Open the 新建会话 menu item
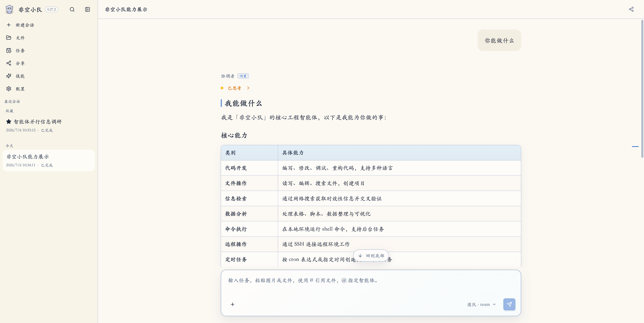 49,25
